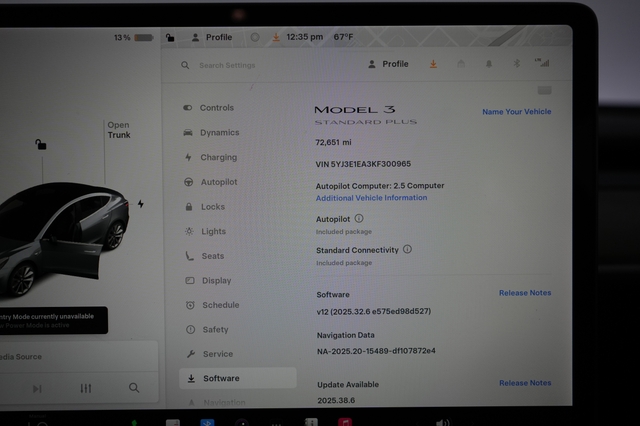Image resolution: width=640 pixels, height=426 pixels.
Task: Open Profile in the settings header
Action: (388, 64)
